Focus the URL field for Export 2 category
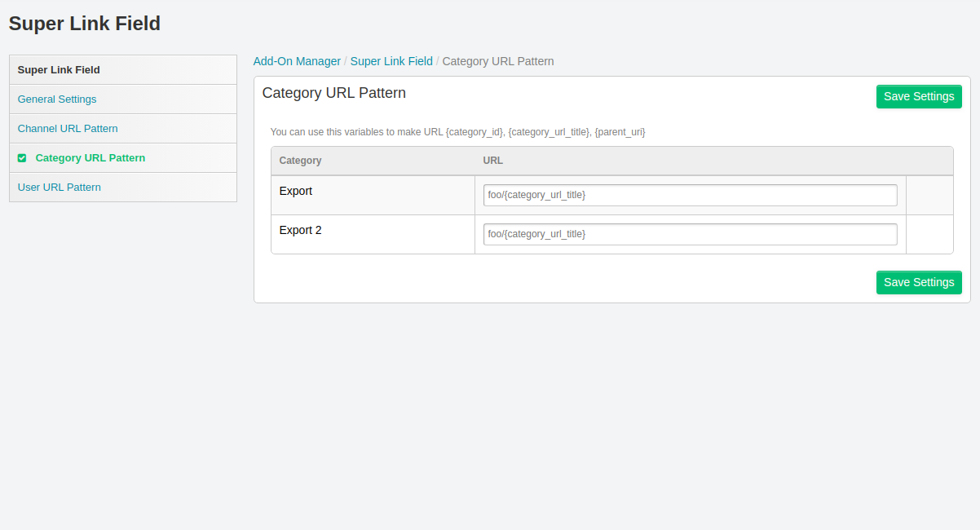980x530 pixels. click(690, 234)
